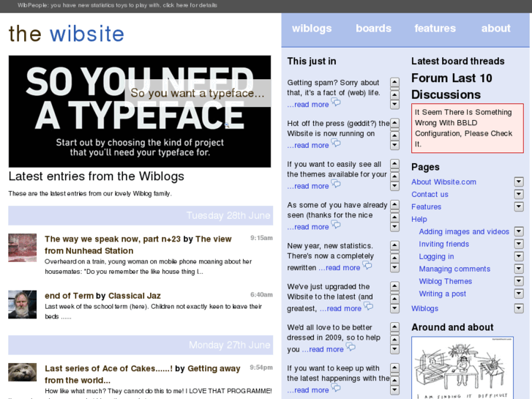Click read more under "Getting spam?"
Image resolution: width=532 pixels, height=399 pixels.
click(x=308, y=105)
